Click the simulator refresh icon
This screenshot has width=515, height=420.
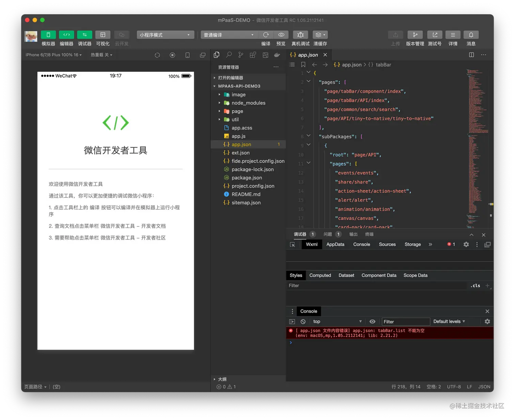157,55
